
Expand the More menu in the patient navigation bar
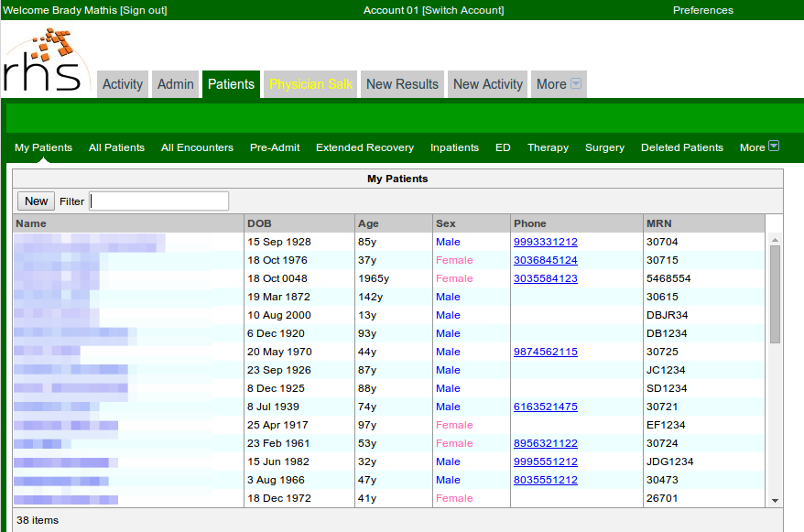(757, 147)
